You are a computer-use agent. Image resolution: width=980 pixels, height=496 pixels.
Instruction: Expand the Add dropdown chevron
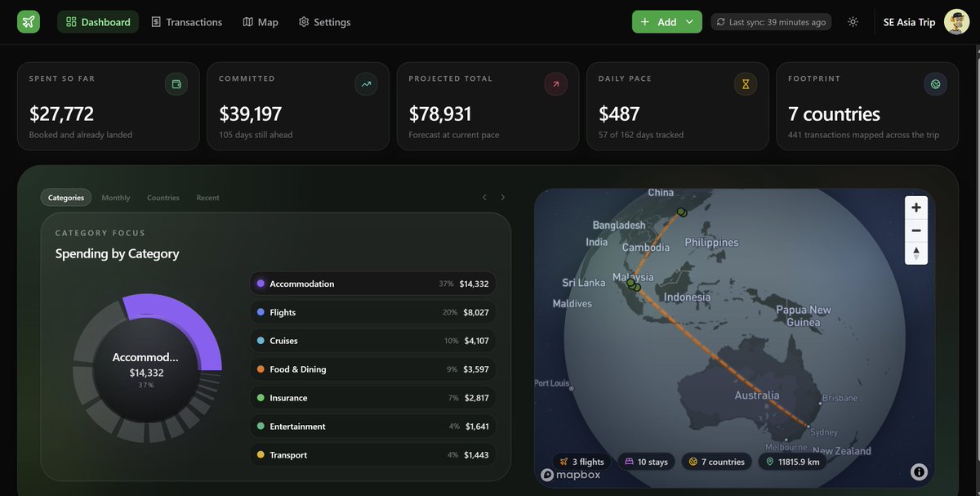pyautogui.click(x=691, y=22)
